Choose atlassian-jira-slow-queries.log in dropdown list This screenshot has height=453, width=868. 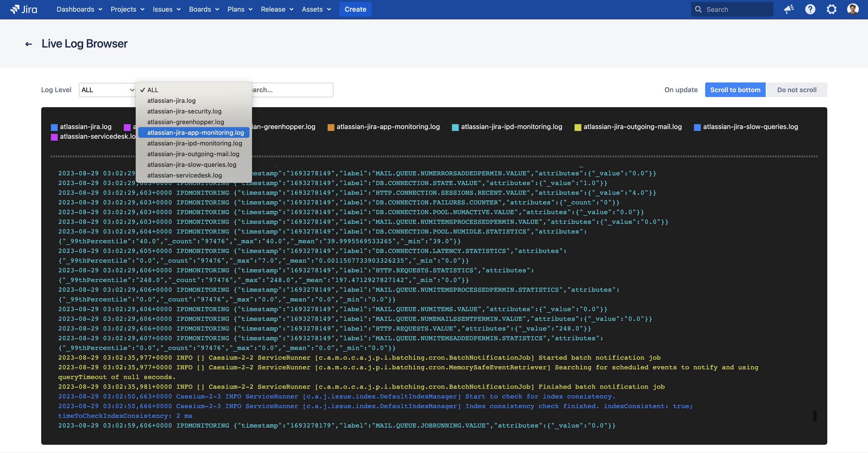191,165
